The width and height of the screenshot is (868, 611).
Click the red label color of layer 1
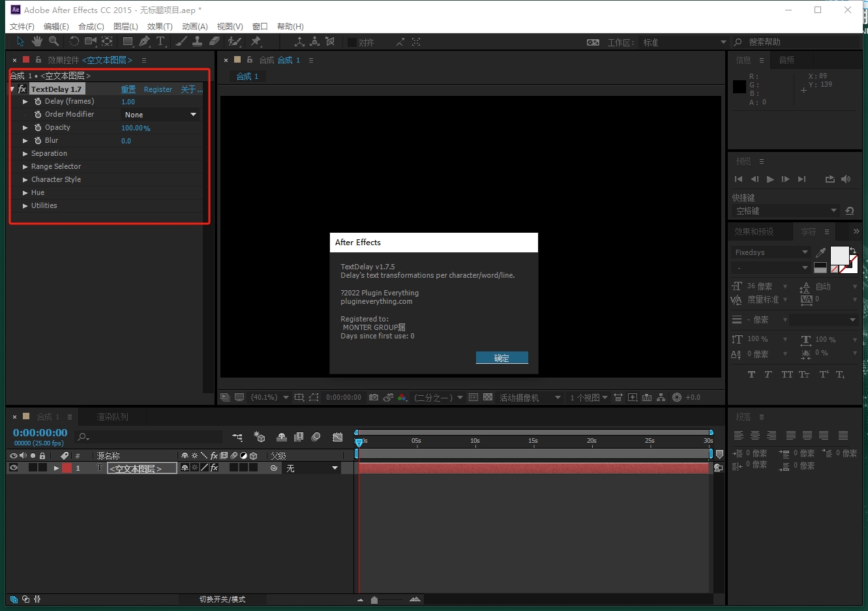point(67,468)
